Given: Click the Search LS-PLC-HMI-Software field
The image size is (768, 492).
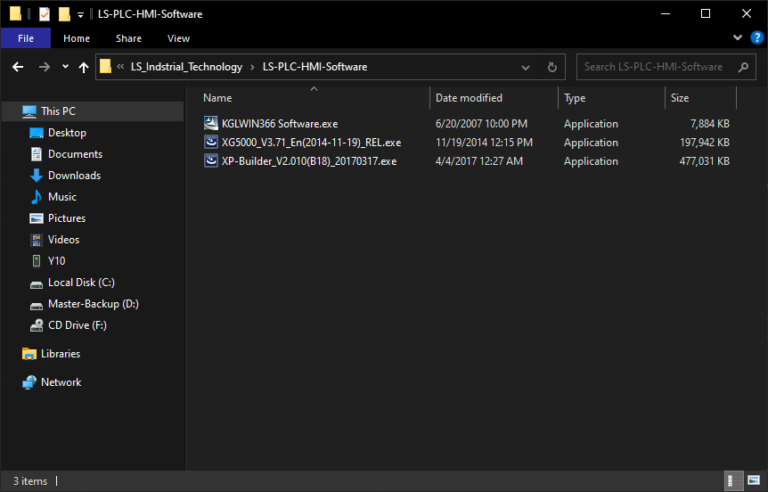Looking at the screenshot, I should [x=655, y=67].
